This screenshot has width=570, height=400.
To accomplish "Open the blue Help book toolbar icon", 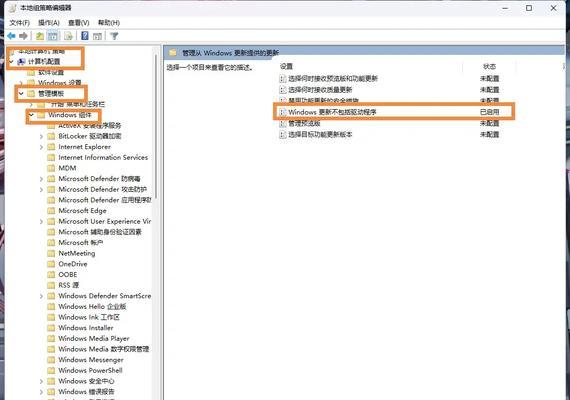I will [85, 36].
